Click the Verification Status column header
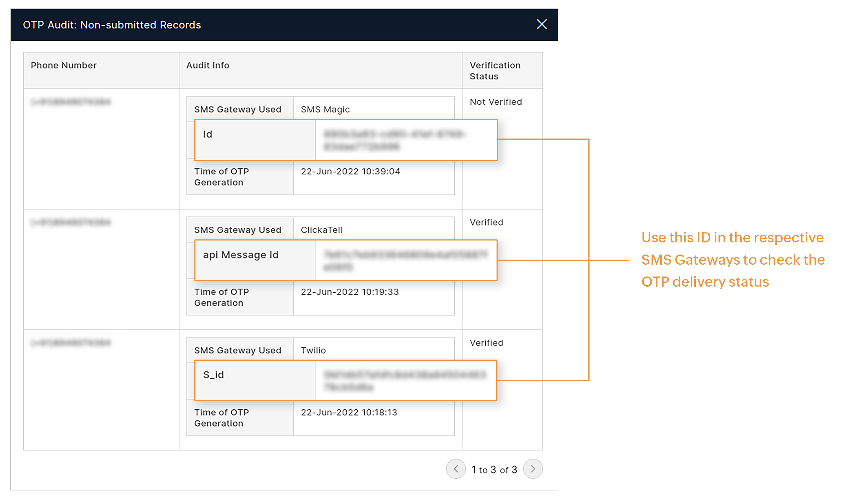Image resolution: width=845 pixels, height=504 pixels. click(x=495, y=71)
